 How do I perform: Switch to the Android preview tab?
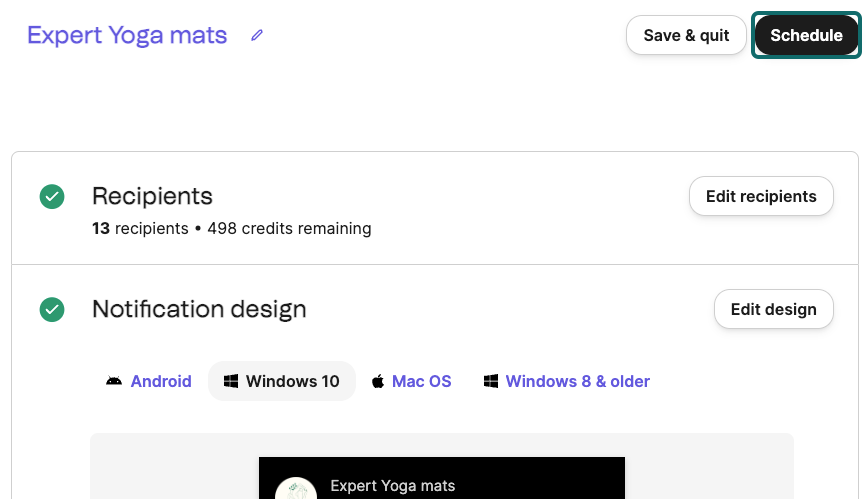click(161, 381)
